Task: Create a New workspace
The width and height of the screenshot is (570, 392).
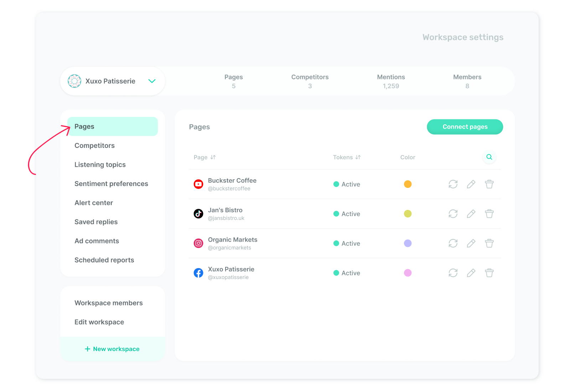Action: point(113,349)
